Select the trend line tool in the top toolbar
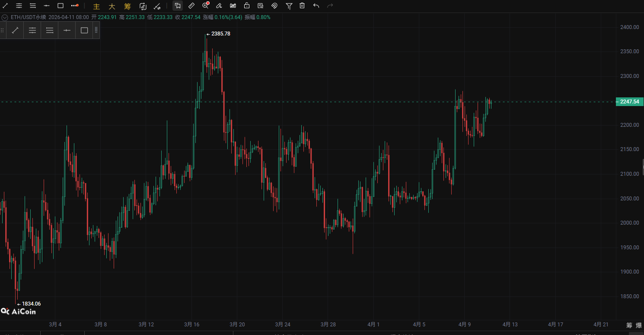This screenshot has height=335, width=644. point(6,6)
